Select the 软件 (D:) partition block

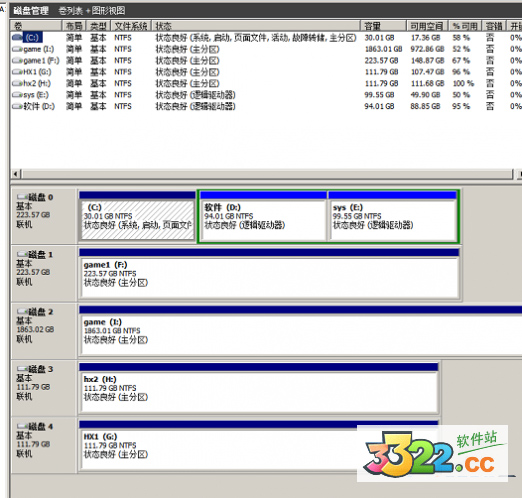(x=263, y=217)
